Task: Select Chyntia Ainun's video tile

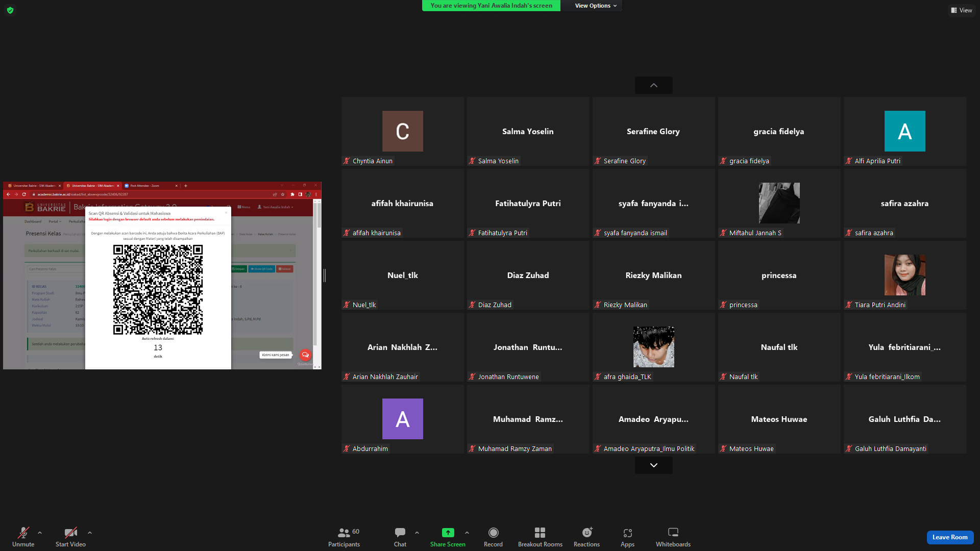Action: [403, 131]
